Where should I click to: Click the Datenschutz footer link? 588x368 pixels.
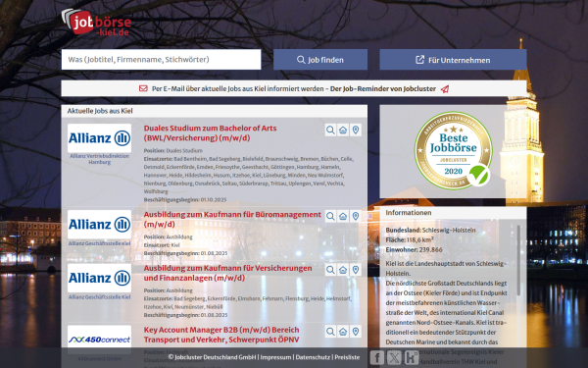pos(313,357)
